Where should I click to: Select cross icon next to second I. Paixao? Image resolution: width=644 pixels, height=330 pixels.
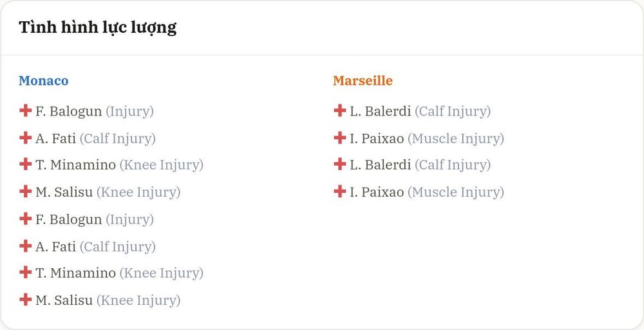(339, 191)
